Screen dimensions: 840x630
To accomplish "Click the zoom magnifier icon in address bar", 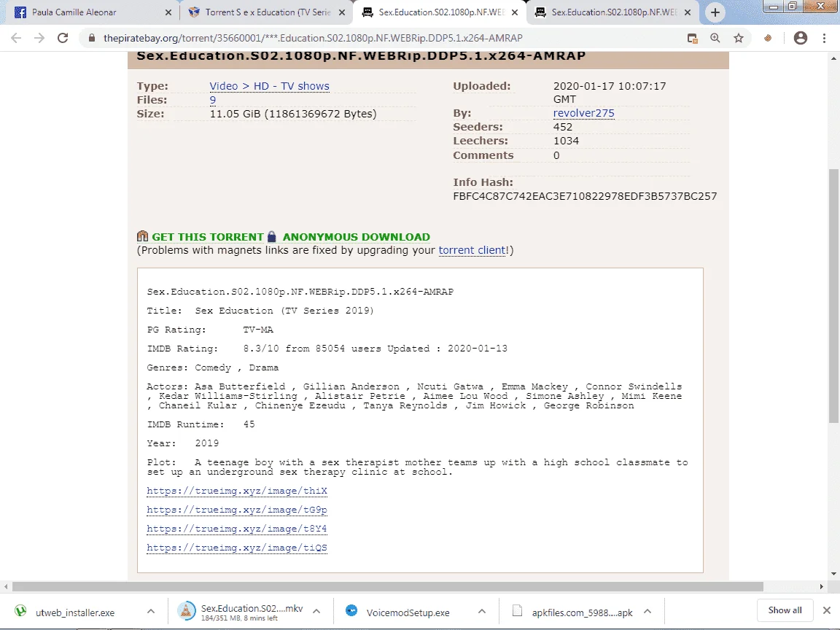I will (715, 38).
